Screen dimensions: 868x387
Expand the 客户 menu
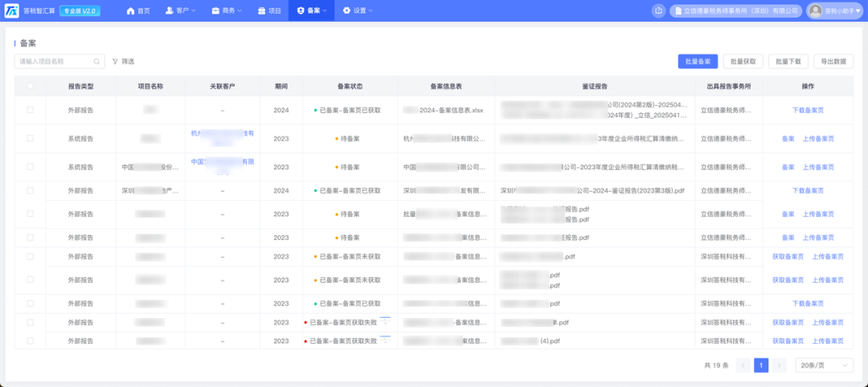pos(181,10)
